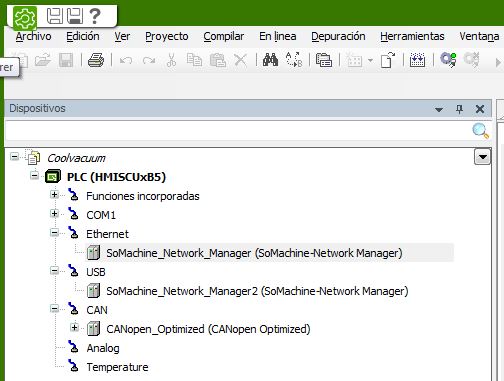This screenshot has height=381, width=504.
Task: Open the Compilar menu
Action: 224,36
